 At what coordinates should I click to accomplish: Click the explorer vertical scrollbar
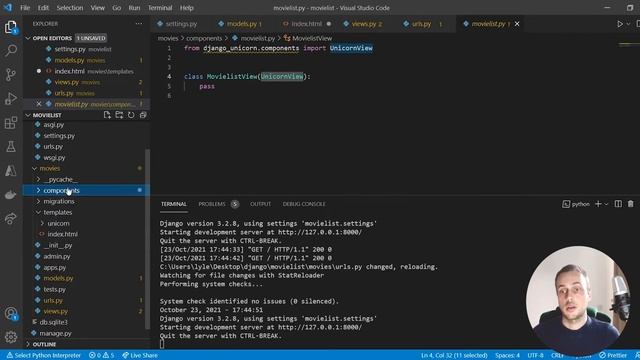tap(147, 239)
